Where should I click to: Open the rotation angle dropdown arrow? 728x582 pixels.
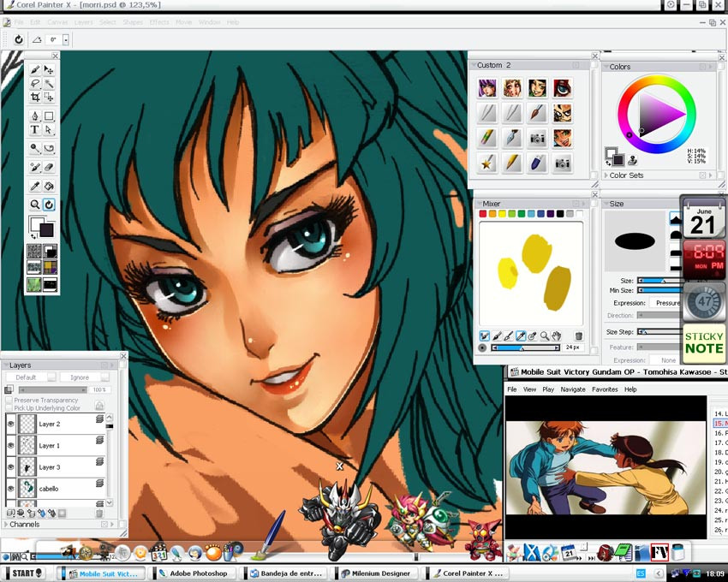coord(66,40)
